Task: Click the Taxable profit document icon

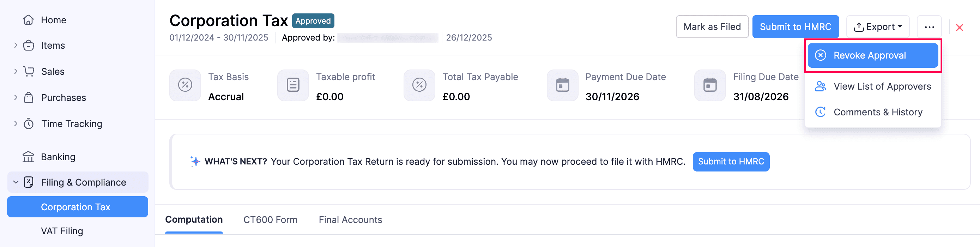Action: coord(293,85)
